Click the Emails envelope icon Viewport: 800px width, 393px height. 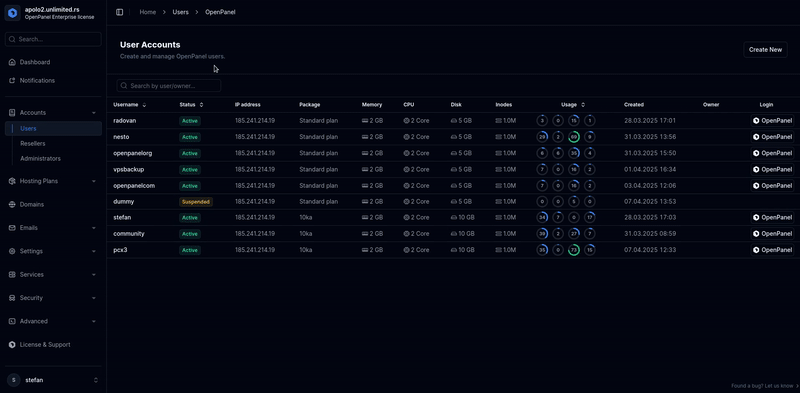coord(12,228)
